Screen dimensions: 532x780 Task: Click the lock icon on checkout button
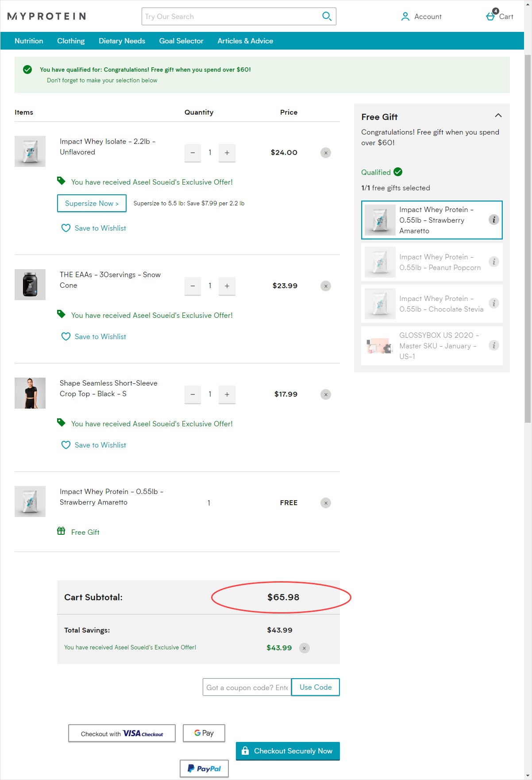pos(245,751)
